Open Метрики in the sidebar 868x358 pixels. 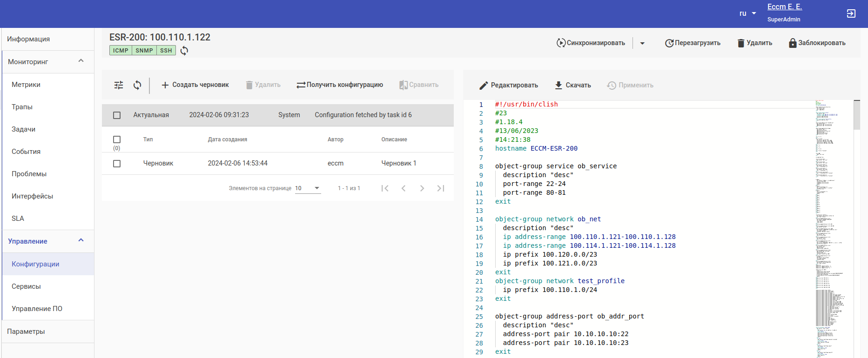[x=26, y=85]
